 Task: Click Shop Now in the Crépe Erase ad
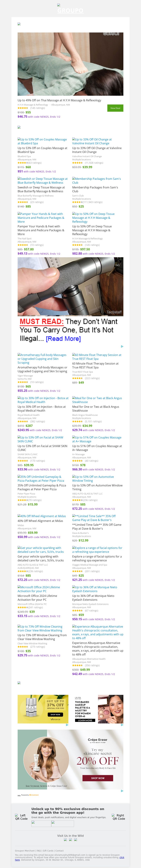pos(97,778)
